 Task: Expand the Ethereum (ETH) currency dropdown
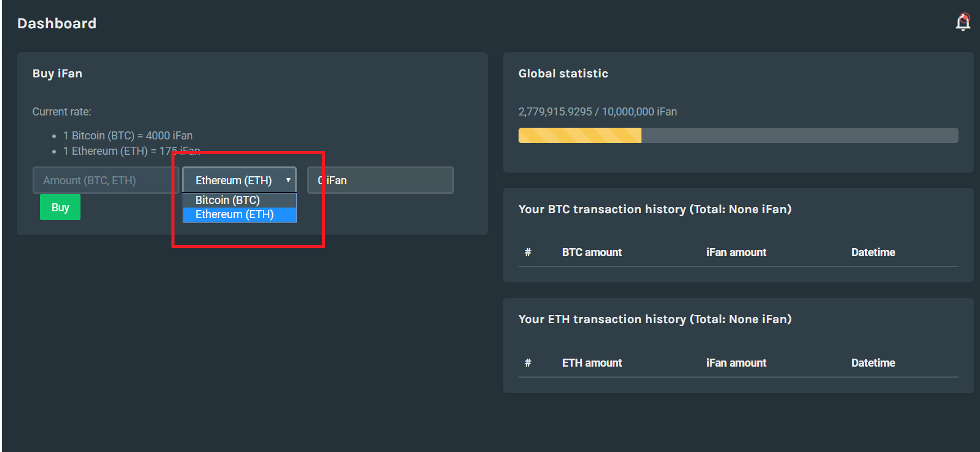239,181
